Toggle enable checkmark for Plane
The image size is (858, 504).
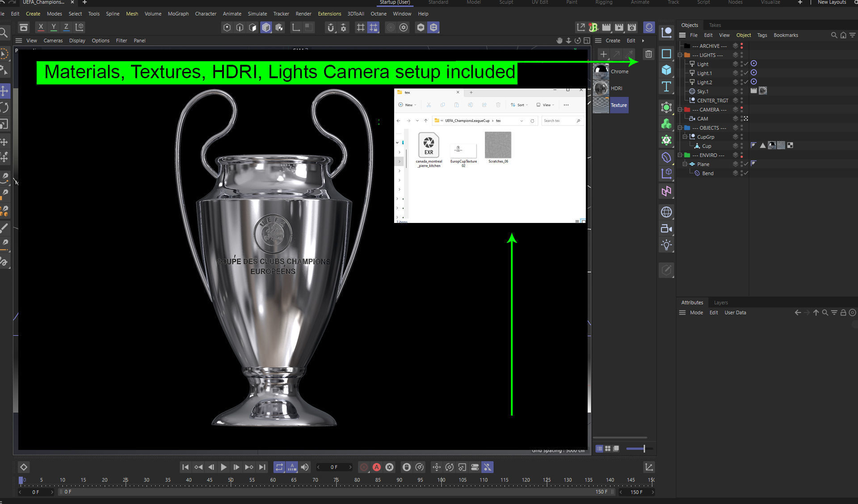[x=746, y=164]
